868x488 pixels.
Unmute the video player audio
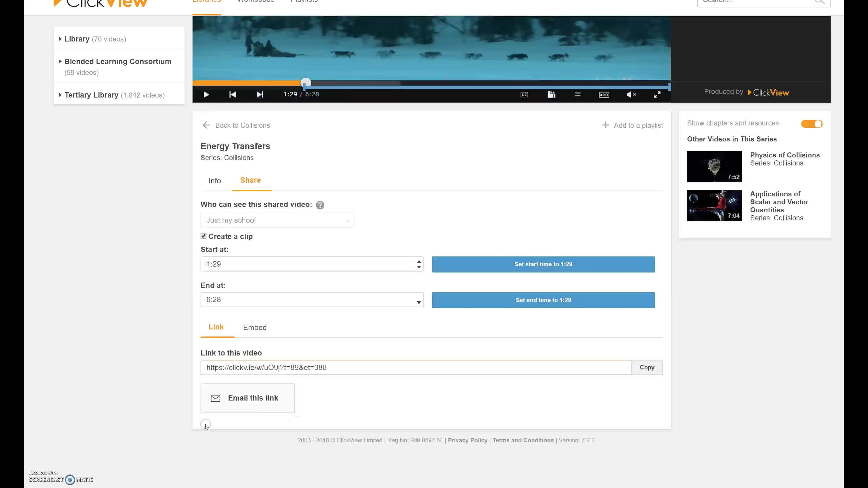tap(631, 95)
